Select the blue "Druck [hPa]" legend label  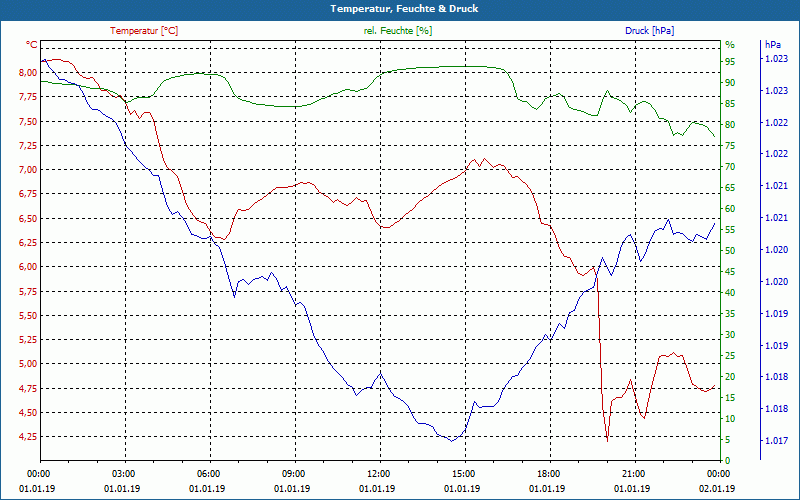coord(649,31)
